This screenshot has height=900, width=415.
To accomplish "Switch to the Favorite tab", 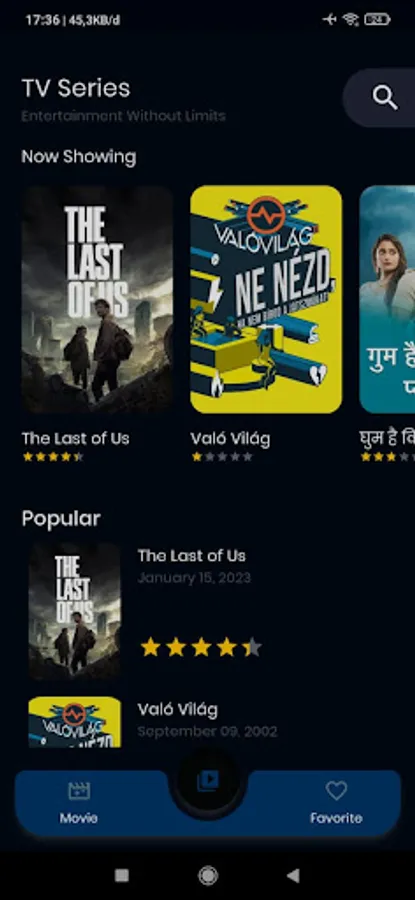I will coord(336,802).
